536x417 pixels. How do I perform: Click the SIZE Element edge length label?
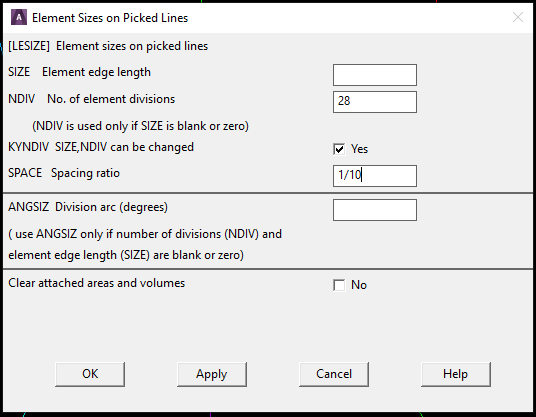(x=79, y=72)
